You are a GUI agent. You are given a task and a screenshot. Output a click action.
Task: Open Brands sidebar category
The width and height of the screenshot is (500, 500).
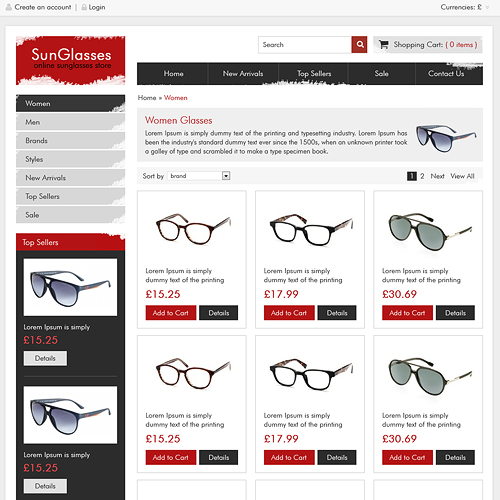coord(70,141)
